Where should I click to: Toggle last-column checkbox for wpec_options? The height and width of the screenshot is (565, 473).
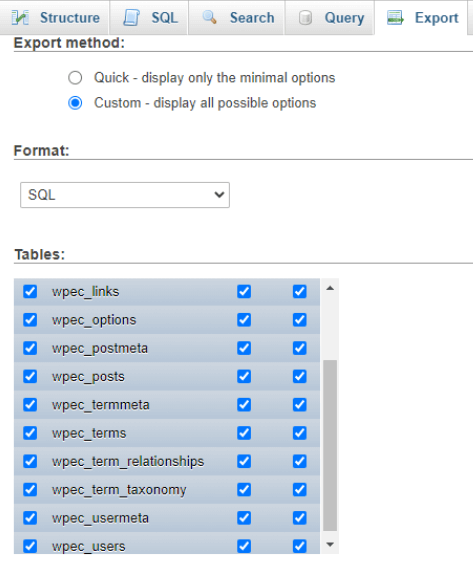[x=299, y=320]
